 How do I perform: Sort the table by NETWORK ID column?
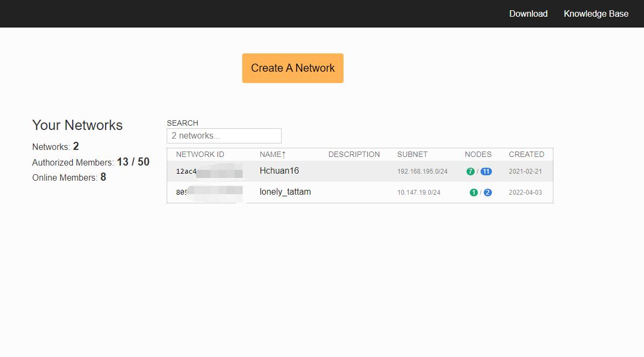coord(200,154)
